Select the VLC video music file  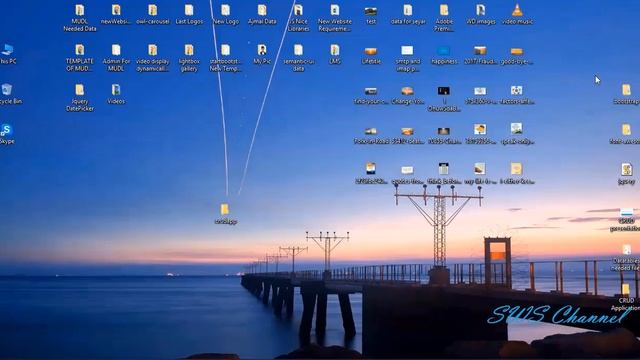(517, 15)
